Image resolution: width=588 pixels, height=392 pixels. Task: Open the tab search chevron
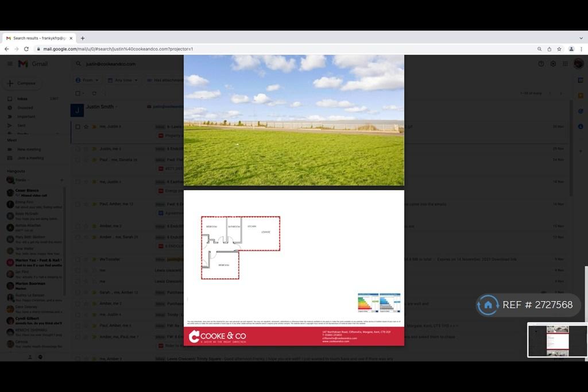[581, 39]
